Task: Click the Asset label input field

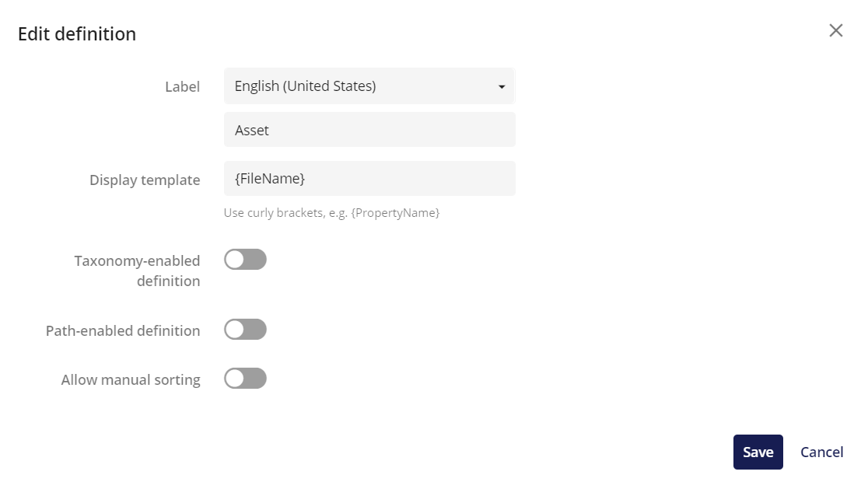Action: coord(369,129)
